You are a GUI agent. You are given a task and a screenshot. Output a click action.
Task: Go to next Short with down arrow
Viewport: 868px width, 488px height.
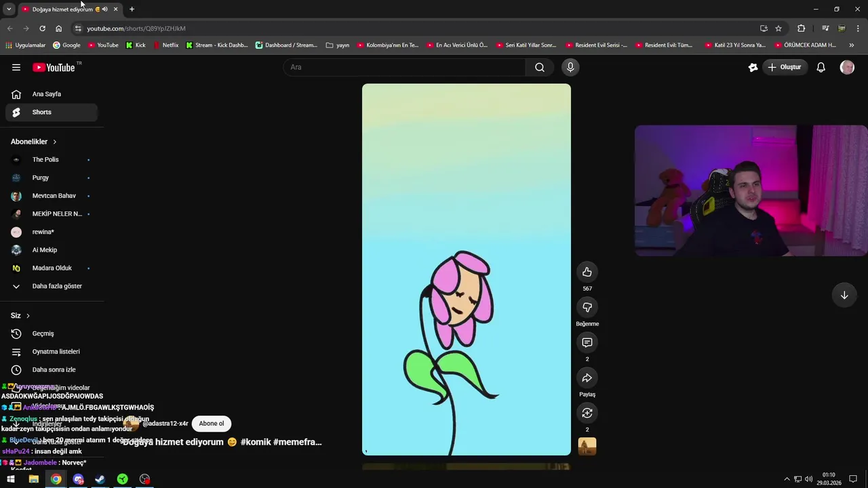coord(844,296)
